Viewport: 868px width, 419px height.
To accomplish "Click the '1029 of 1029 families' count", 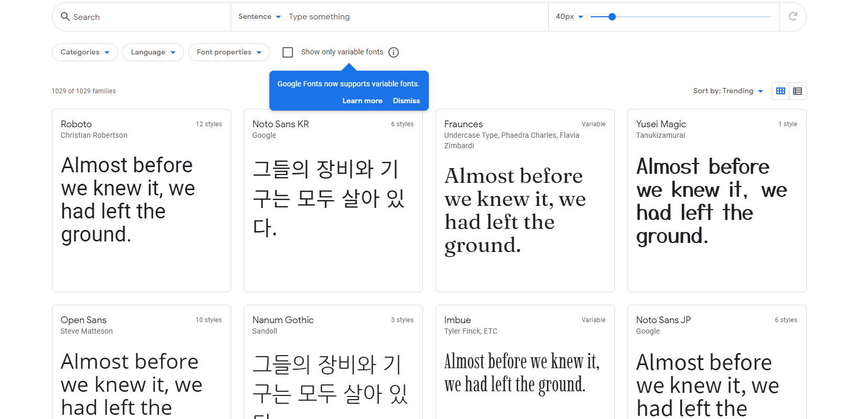I will point(84,91).
